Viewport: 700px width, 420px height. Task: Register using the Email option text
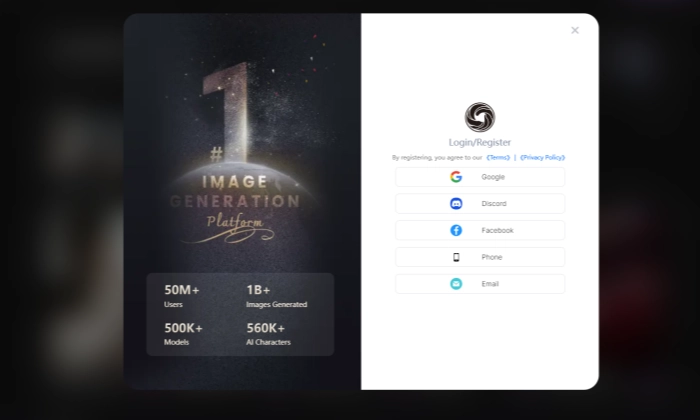click(x=490, y=284)
